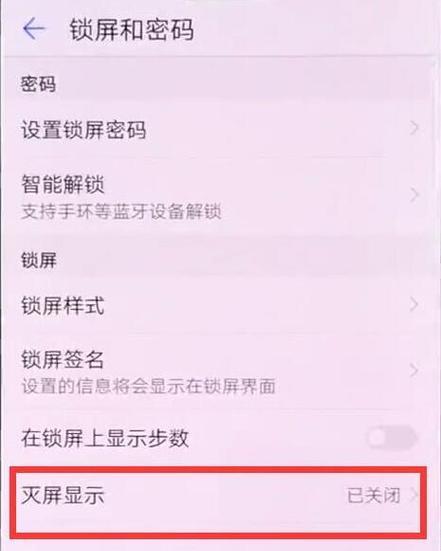Open 智能解锁 option
The height and width of the screenshot is (551, 441).
click(x=220, y=196)
